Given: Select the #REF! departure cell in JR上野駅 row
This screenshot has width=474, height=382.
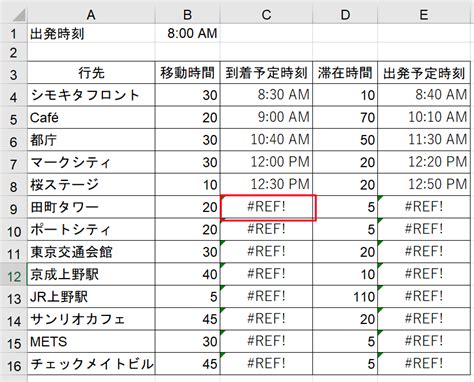Looking at the screenshot, I should click(x=424, y=297).
